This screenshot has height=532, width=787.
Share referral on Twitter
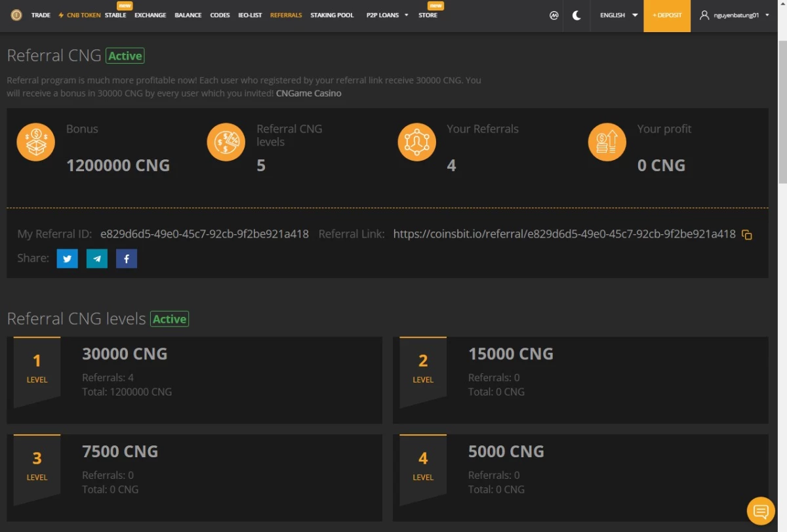(67, 258)
